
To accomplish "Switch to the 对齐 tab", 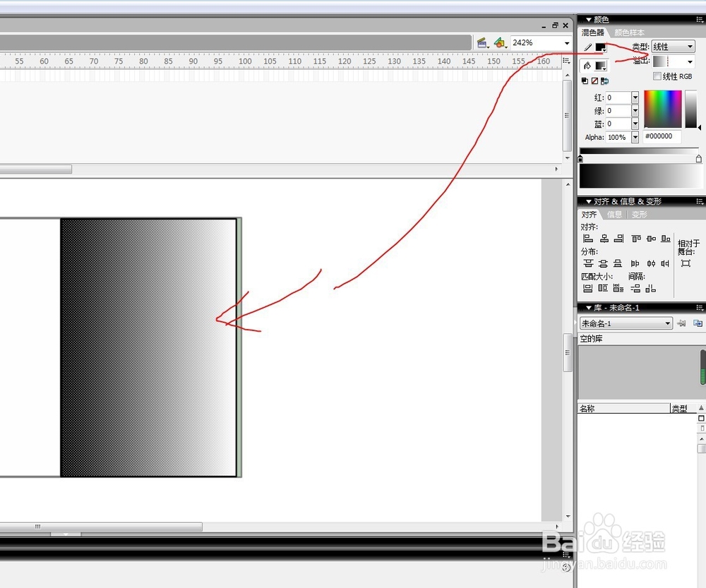I will point(589,215).
